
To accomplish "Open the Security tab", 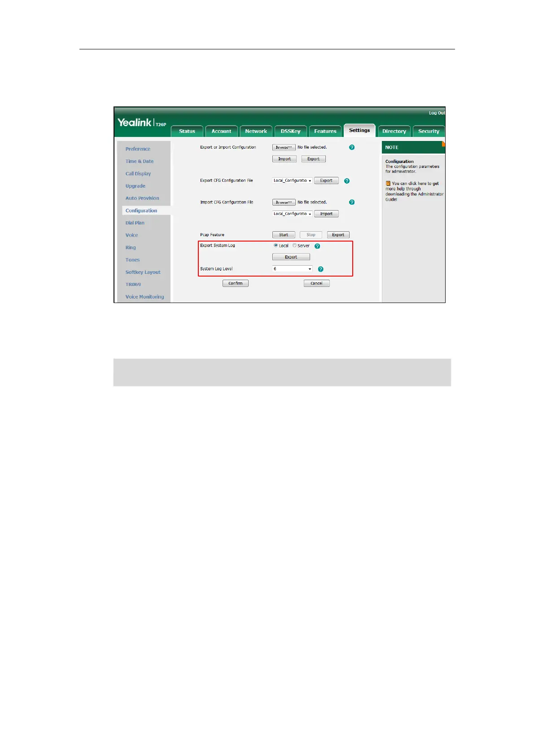I will coord(429,131).
